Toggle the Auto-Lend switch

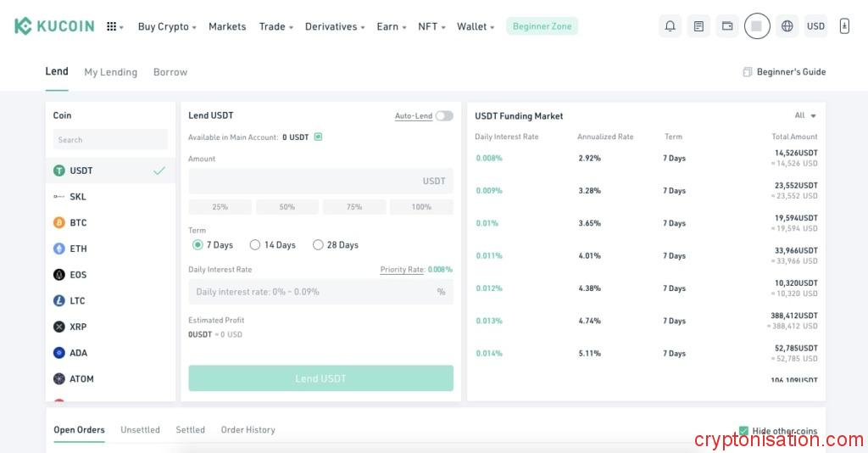coord(444,116)
